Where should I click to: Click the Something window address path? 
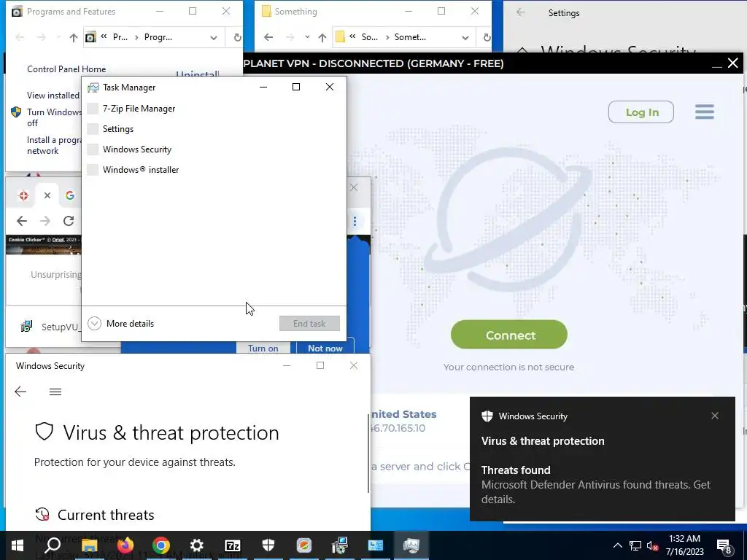click(x=403, y=37)
